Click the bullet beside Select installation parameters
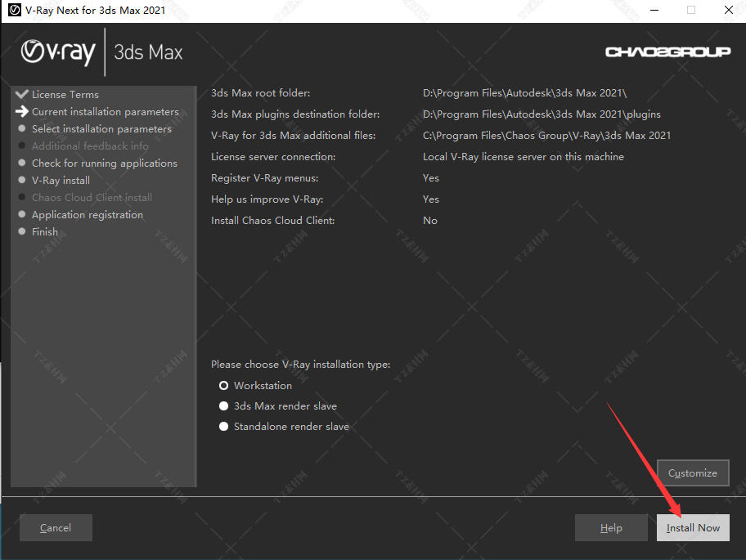This screenshot has width=746, height=560. (22, 128)
